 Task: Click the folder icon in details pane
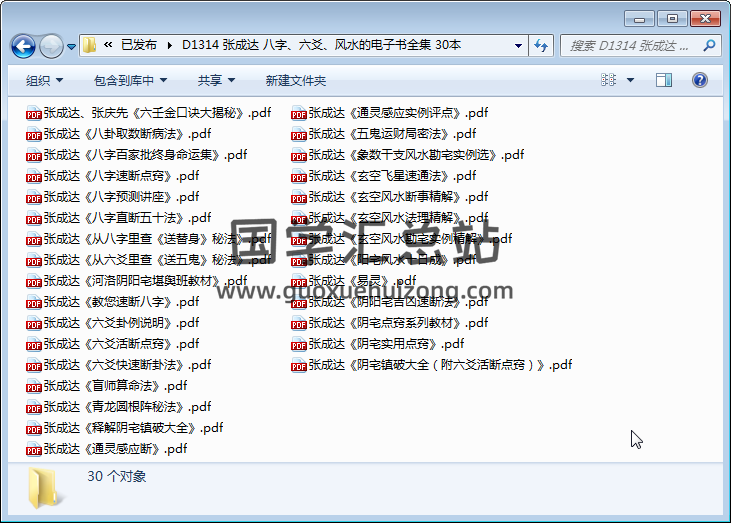point(45,488)
